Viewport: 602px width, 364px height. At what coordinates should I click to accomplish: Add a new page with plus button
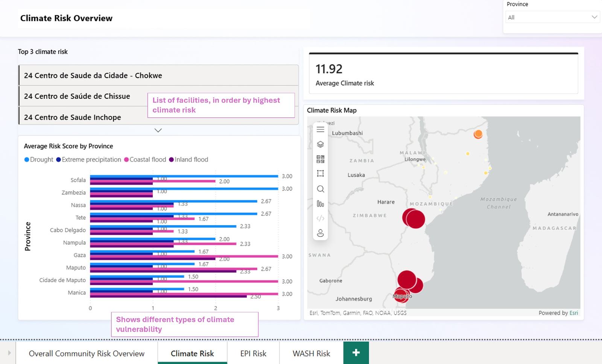point(356,352)
